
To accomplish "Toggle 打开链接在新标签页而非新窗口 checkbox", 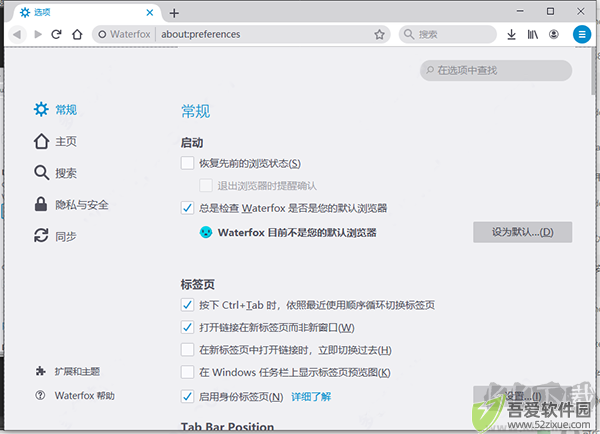I will 187,327.
